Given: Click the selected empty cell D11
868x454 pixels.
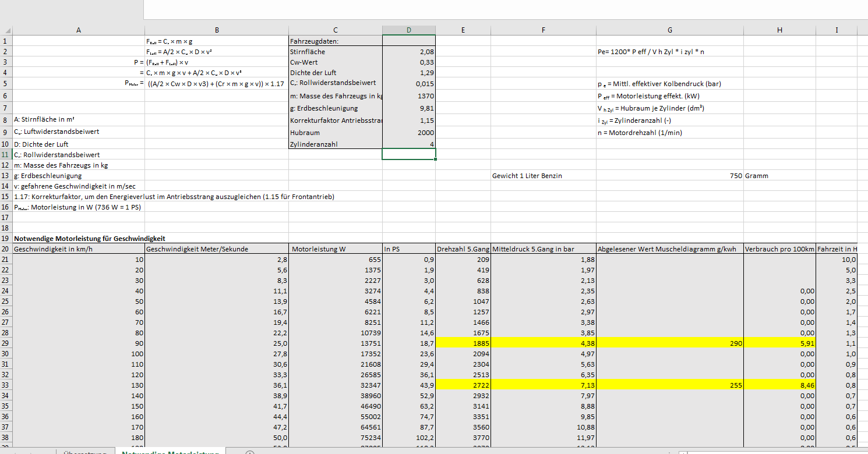Looking at the screenshot, I should (409, 154).
